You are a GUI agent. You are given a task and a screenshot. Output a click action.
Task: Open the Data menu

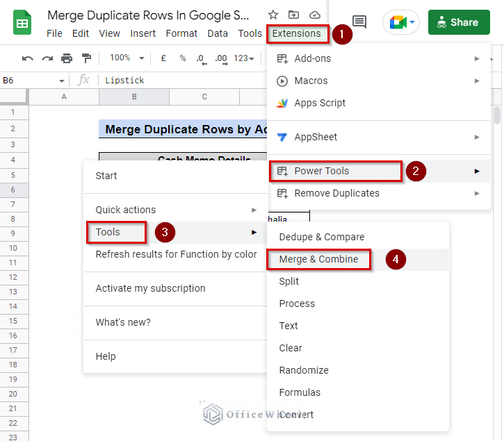[218, 33]
